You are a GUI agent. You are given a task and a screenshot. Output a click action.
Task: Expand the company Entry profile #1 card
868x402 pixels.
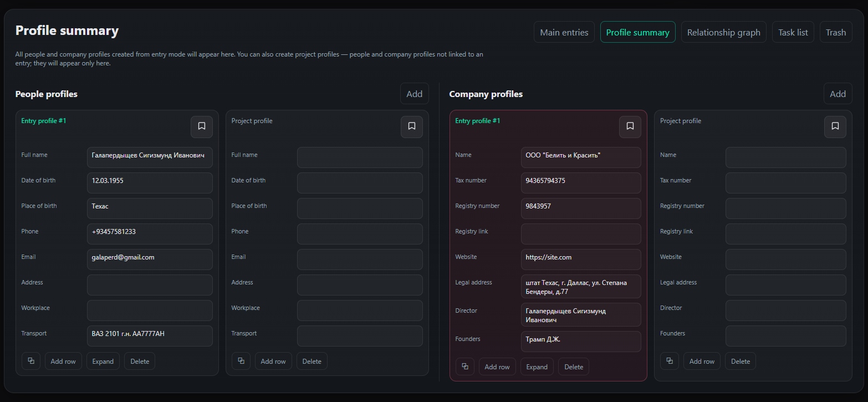(x=537, y=367)
